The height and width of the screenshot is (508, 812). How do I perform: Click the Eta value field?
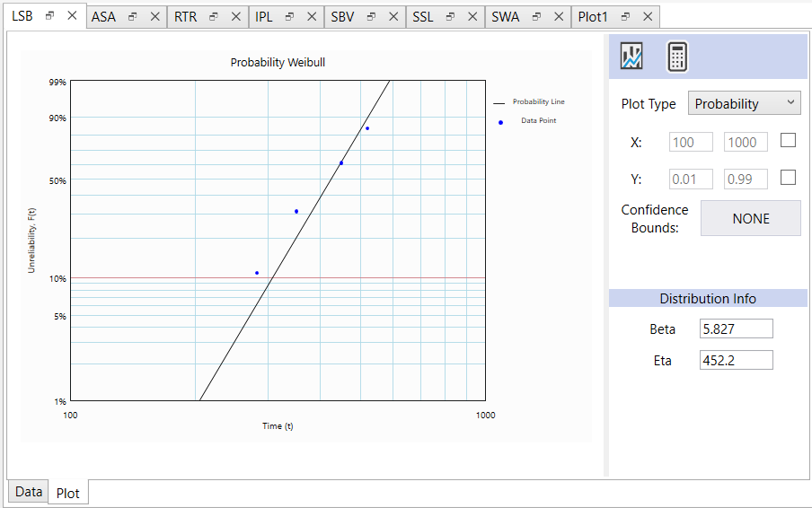click(737, 360)
